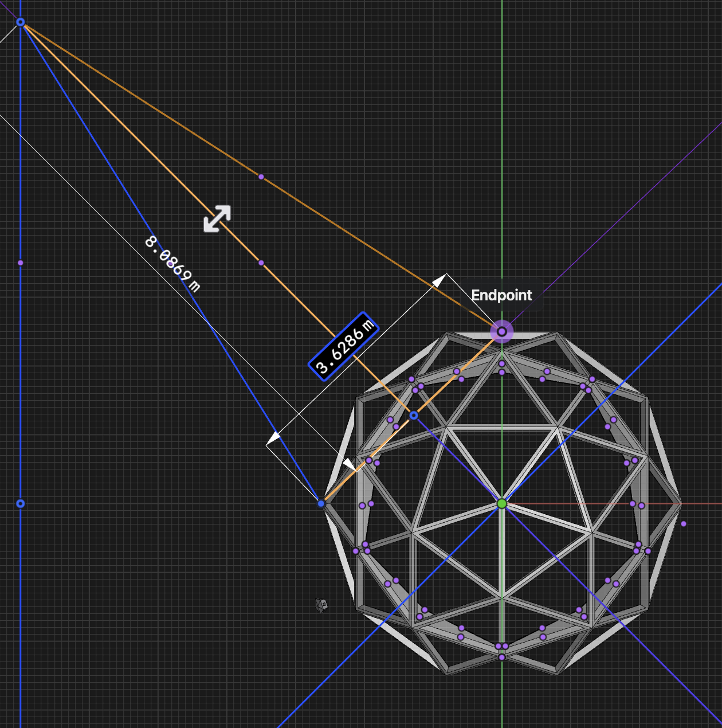
Task: Edit the highlighted 3.6286 m dimension field
Action: point(344,347)
